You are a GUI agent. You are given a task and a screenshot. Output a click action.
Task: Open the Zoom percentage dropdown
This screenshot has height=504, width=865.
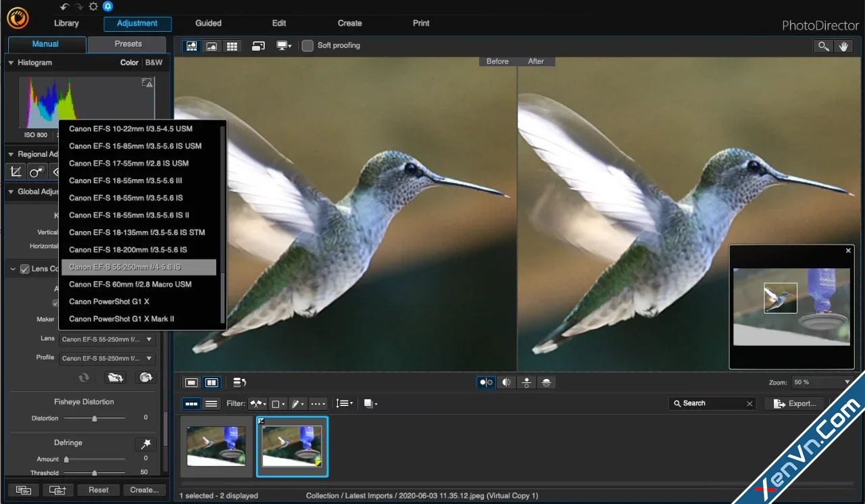pos(822,382)
